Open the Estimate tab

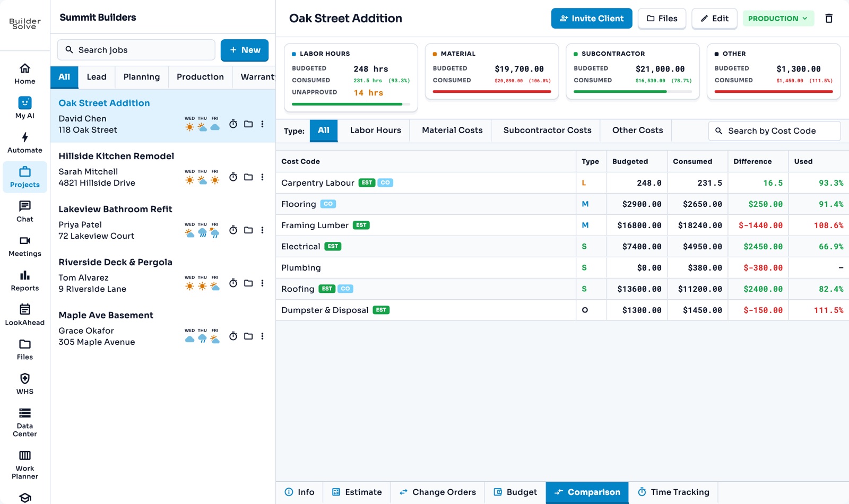pyautogui.click(x=357, y=492)
